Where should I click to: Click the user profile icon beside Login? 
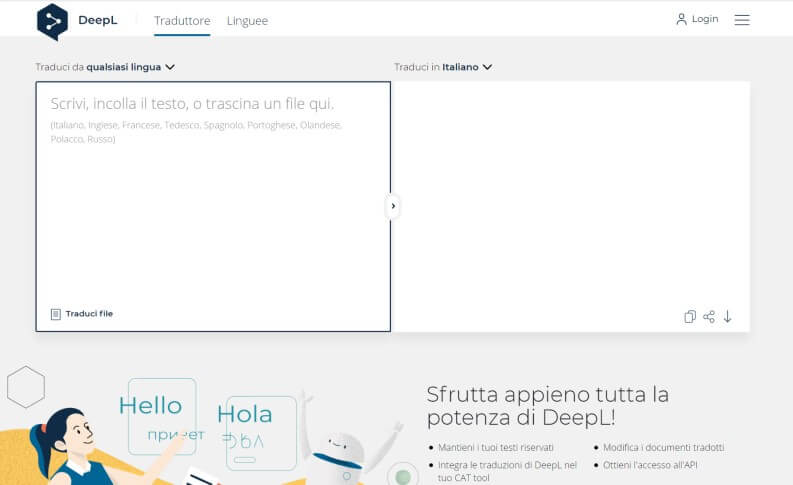click(681, 19)
